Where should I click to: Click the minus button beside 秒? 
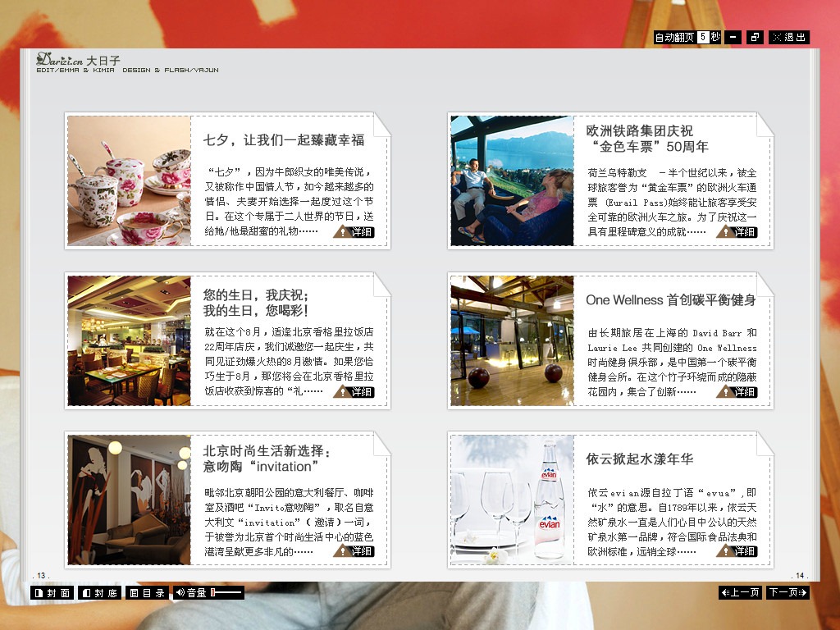pos(733,37)
